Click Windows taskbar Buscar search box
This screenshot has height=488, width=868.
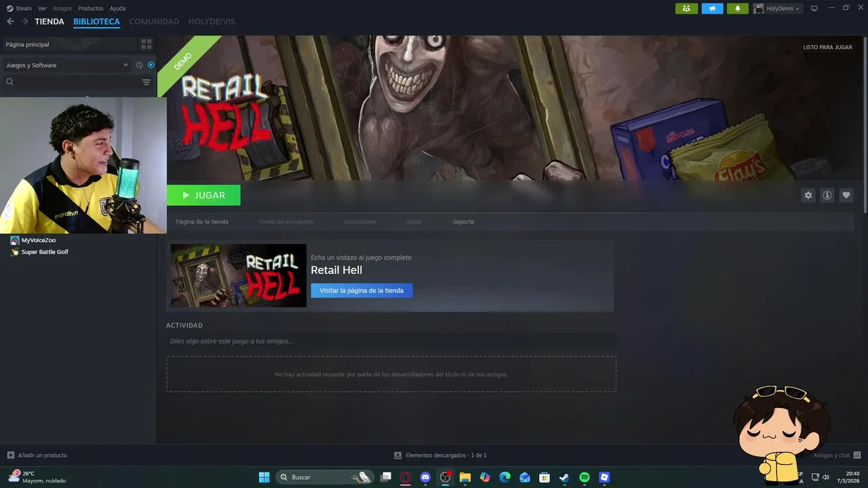(x=325, y=477)
